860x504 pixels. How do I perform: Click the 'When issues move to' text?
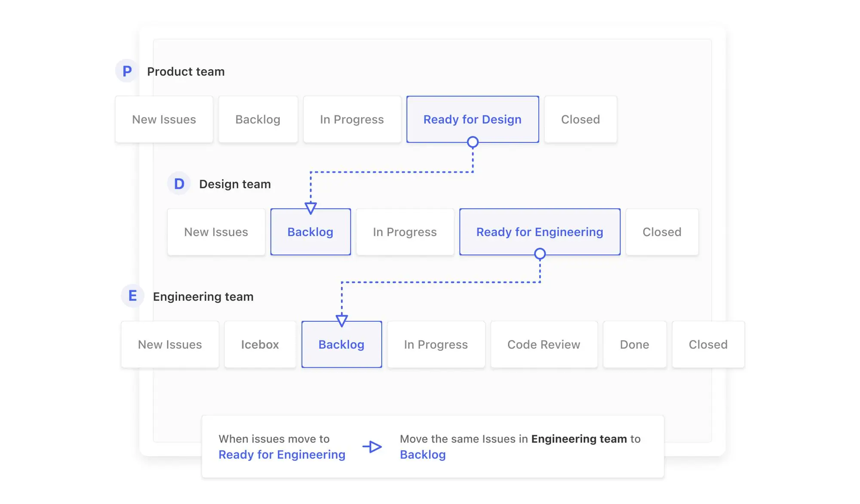click(x=274, y=439)
